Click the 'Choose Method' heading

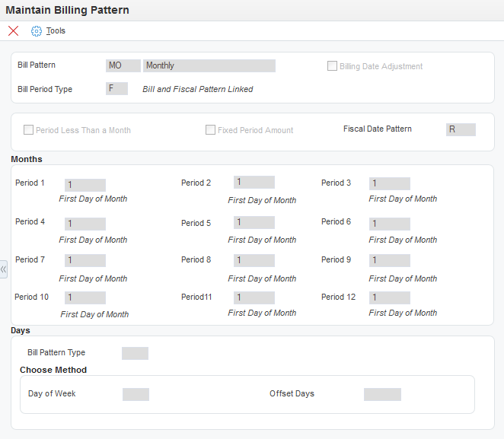tap(53, 370)
